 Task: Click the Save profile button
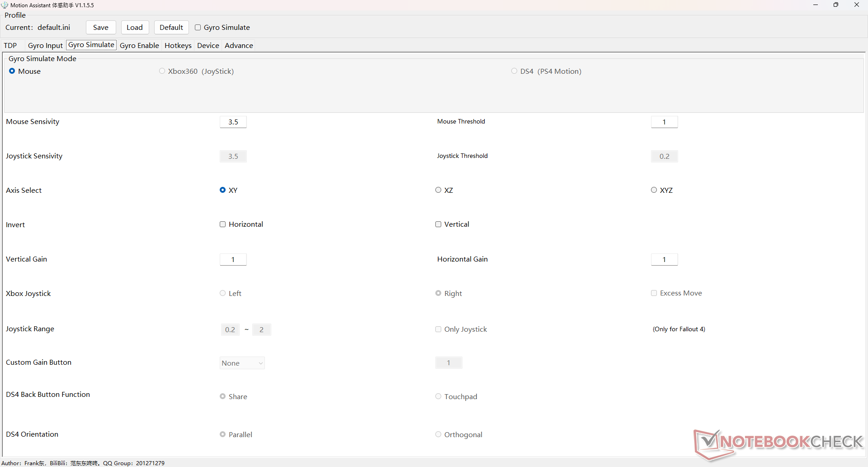point(101,28)
